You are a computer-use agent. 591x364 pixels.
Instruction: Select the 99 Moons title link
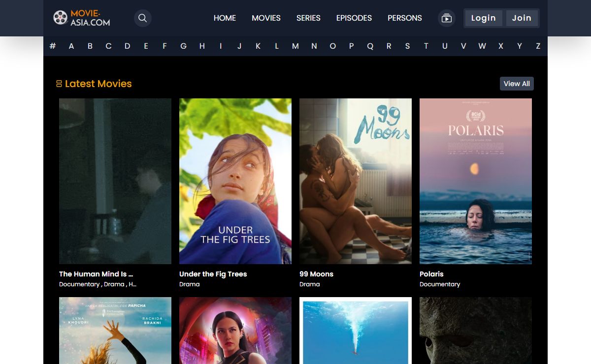click(x=316, y=274)
